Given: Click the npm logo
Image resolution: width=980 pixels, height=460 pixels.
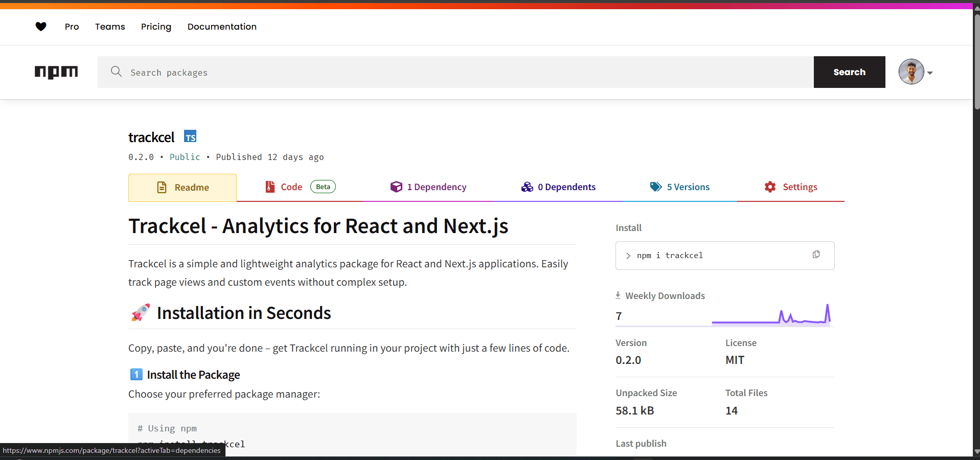Looking at the screenshot, I should 56,72.
